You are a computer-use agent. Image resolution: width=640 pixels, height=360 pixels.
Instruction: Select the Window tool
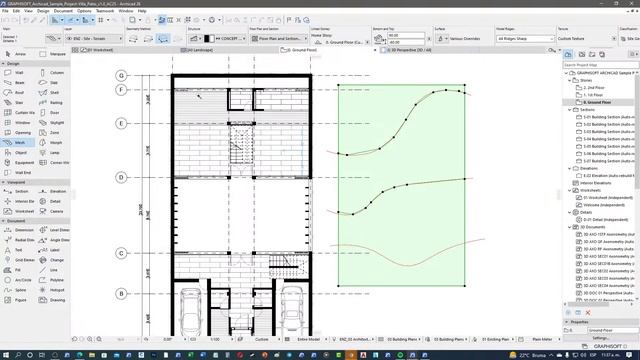[x=18, y=122]
